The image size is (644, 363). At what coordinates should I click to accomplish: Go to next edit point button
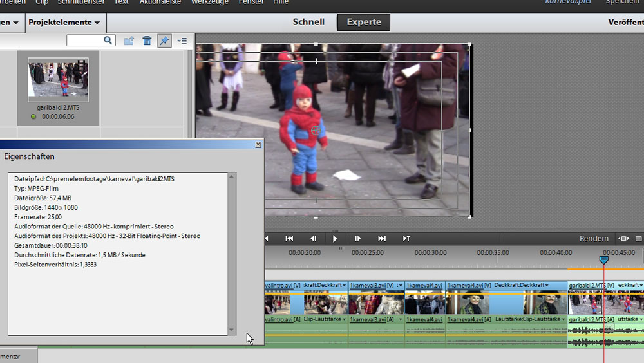coord(381,239)
